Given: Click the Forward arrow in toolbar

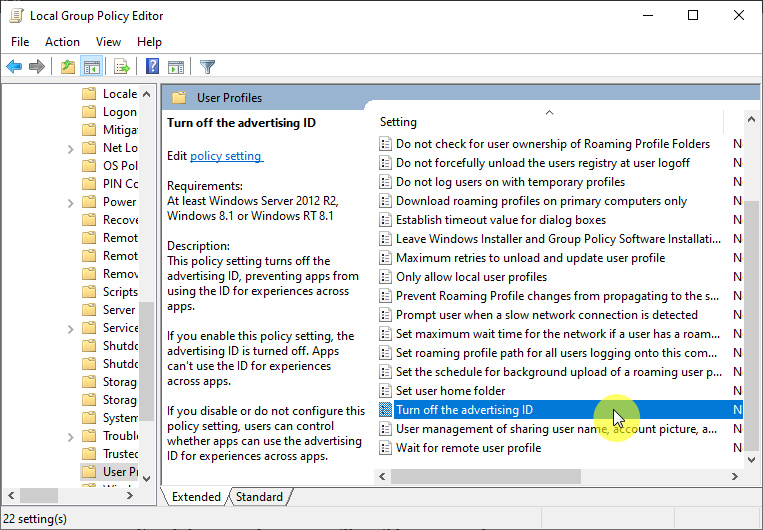Looking at the screenshot, I should tap(37, 67).
